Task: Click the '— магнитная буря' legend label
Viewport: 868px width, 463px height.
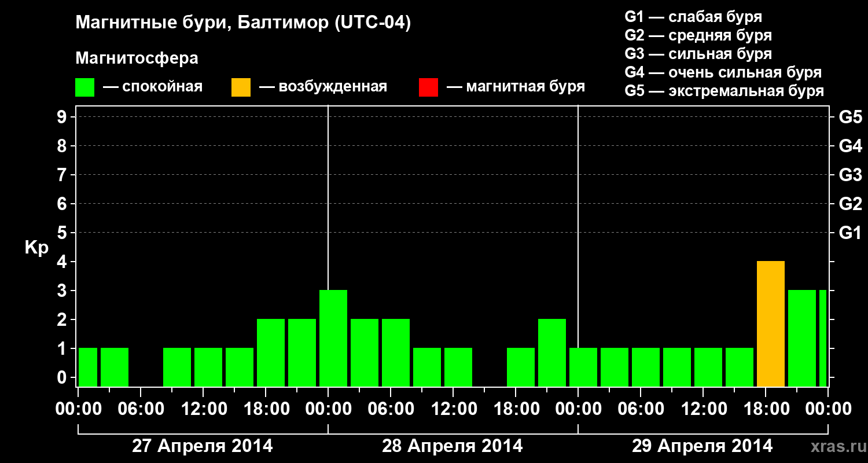Action: [516, 87]
